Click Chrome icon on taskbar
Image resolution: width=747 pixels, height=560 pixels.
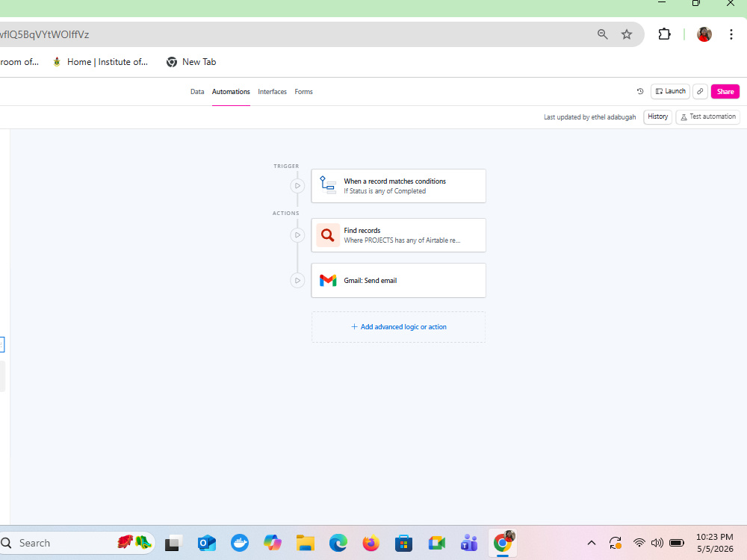point(503,543)
